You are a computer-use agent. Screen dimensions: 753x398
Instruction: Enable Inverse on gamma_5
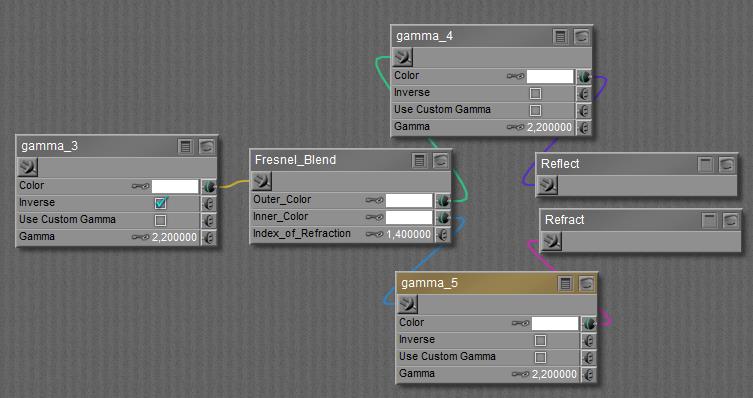point(540,340)
